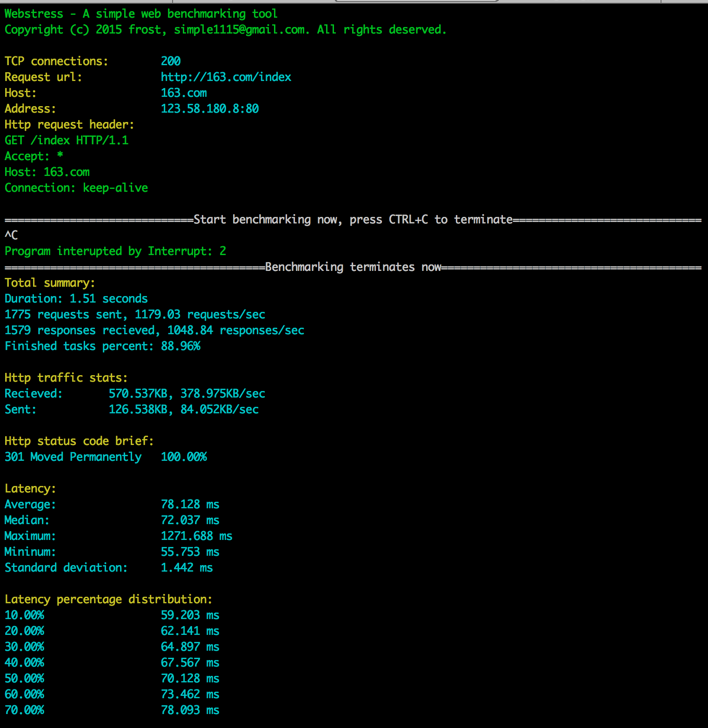Click the 'Http status code brief:' heading
708x728 pixels.
click(80, 441)
